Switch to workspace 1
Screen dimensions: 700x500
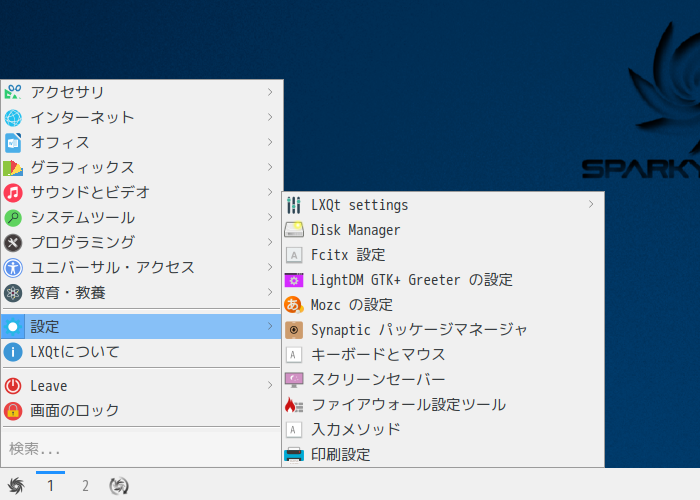point(50,485)
